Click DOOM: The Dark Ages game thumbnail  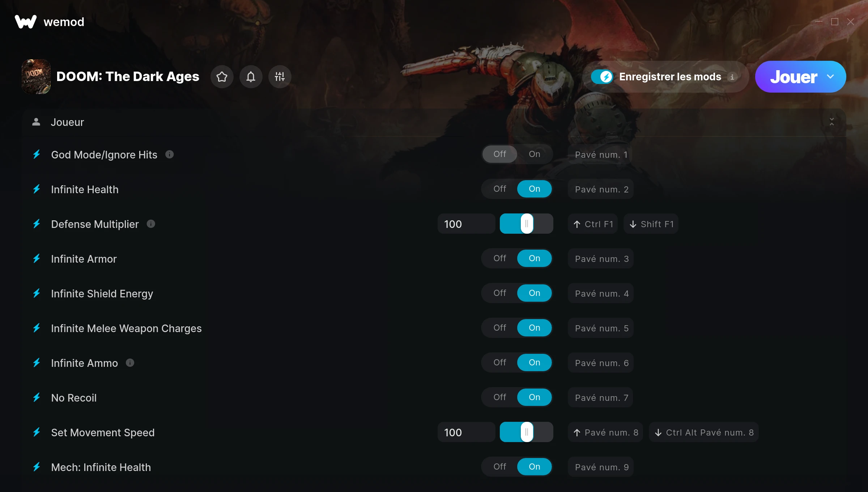tap(36, 77)
